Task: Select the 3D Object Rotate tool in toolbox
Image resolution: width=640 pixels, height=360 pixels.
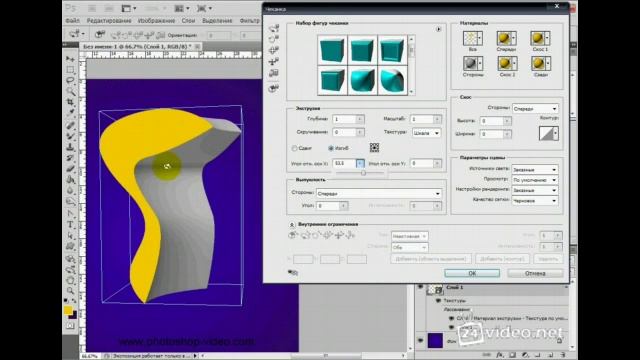Action: tap(71, 259)
